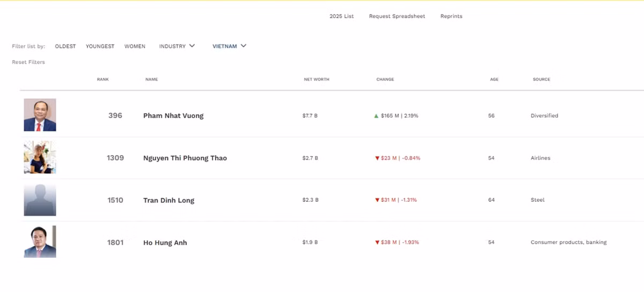This screenshot has width=644, height=292.
Task: Go to Request Spreadsheet
Action: pos(397,16)
